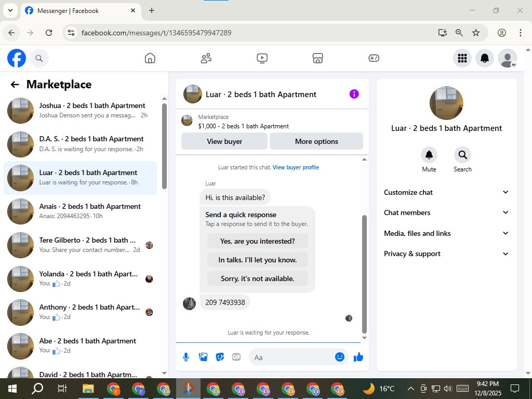Open the account profile avatar menu
Screen dimensions: 532x399
[x=507, y=58]
